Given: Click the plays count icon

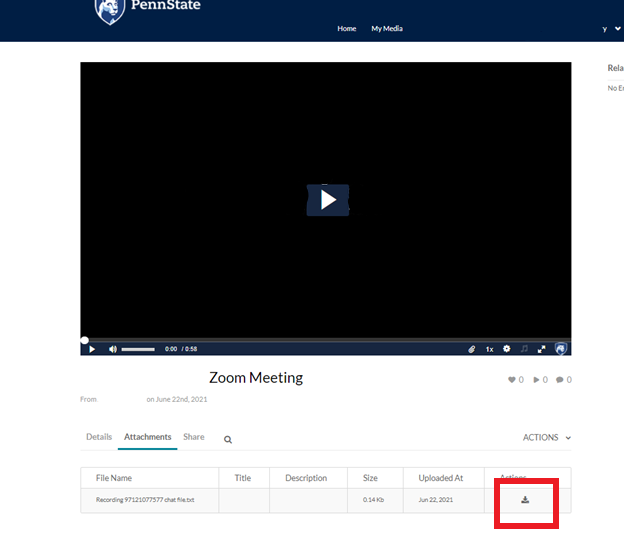Looking at the screenshot, I should (x=536, y=380).
